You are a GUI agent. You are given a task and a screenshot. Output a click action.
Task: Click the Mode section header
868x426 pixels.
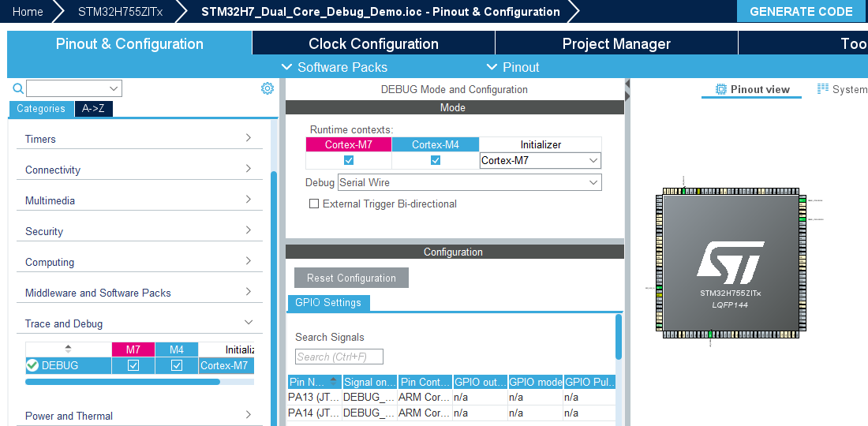click(x=455, y=107)
